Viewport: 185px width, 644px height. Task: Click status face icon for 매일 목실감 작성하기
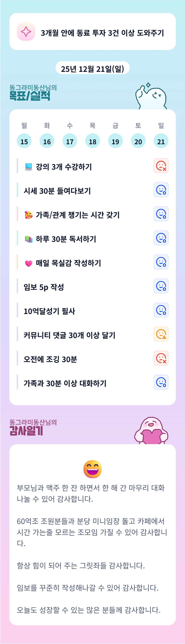(x=161, y=262)
